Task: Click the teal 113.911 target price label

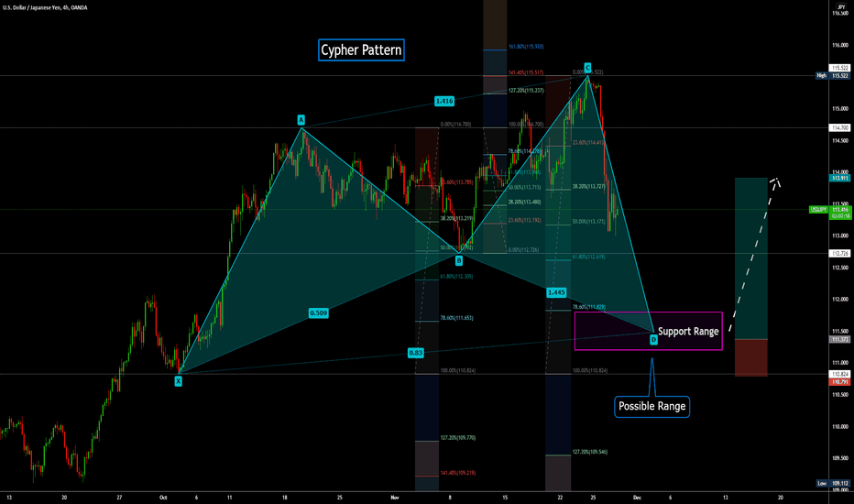Action: tap(839, 178)
